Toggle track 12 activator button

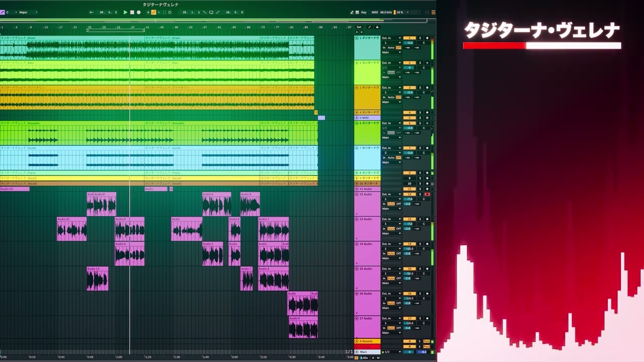point(410,194)
